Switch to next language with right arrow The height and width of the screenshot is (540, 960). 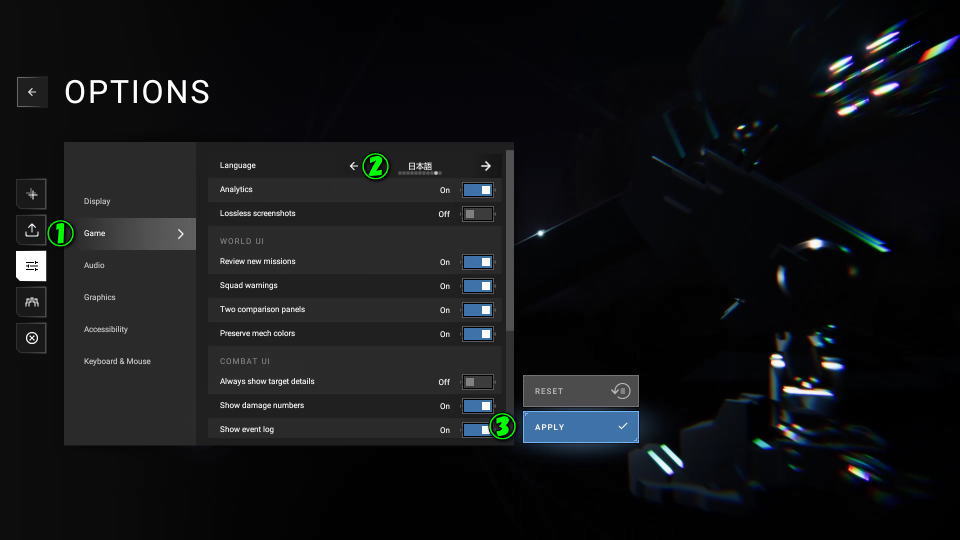pos(486,166)
